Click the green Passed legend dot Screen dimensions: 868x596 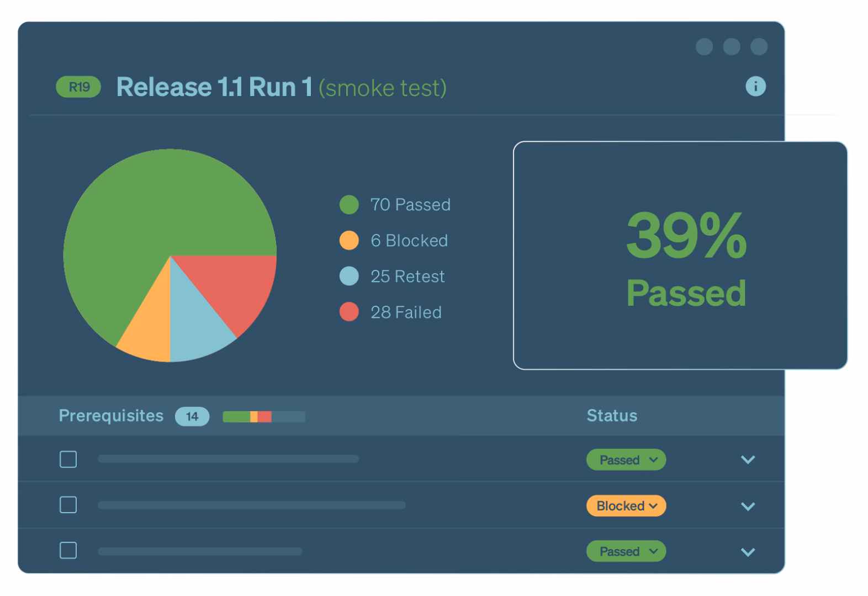(349, 205)
